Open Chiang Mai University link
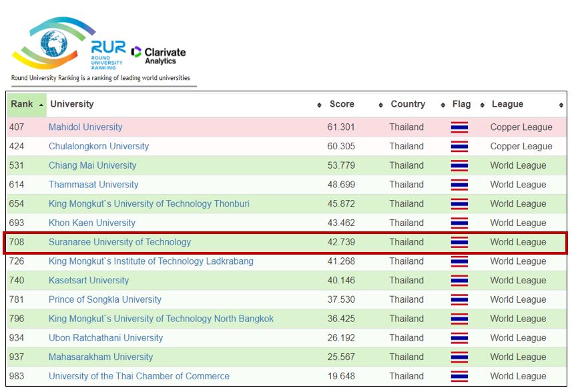 tap(92, 165)
